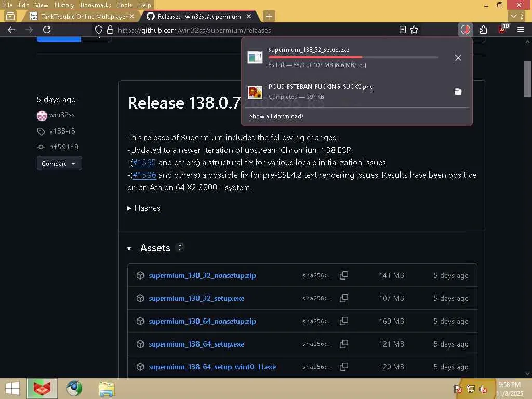Screen dimensions: 532x399
Task: Copy sha256 of supermium_138_32_nonsetup.zip
Action: (344, 275)
